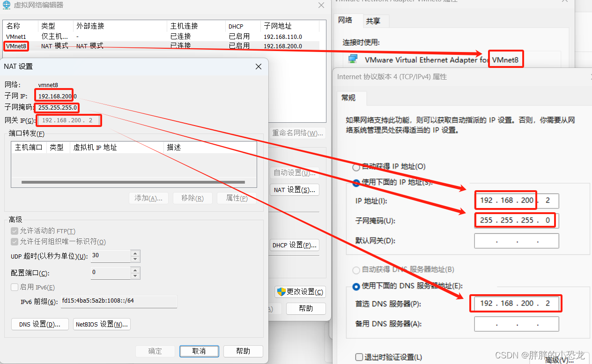
Task: Increase UDP 超时 value with up arrow
Action: (x=135, y=253)
